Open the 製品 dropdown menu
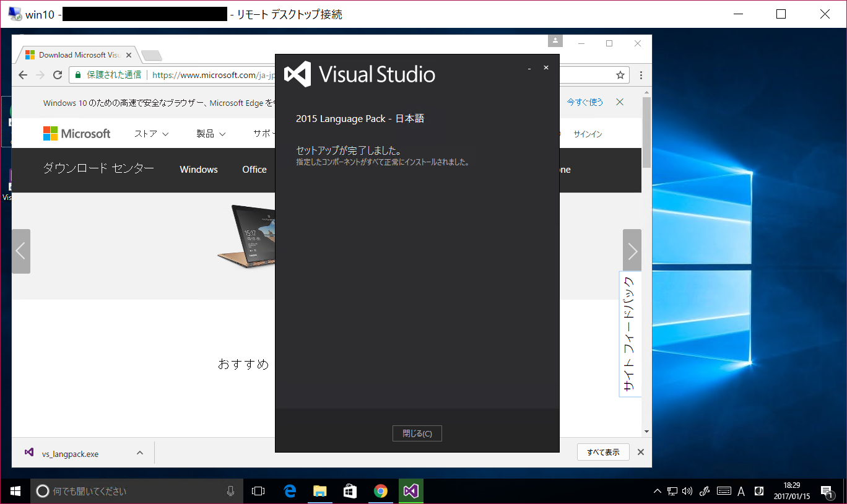Viewport: 847px width, 504px height. point(211,133)
